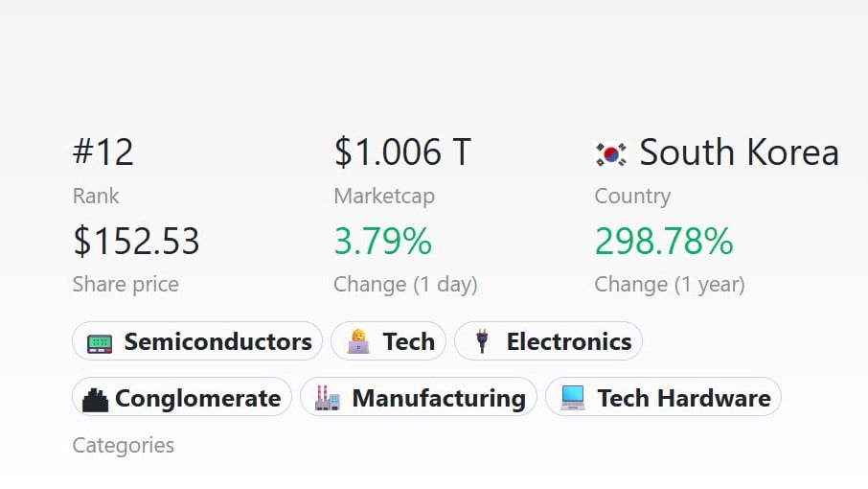This screenshot has width=868, height=489.
Task: Open the Manufacturing category tag
Action: click(438, 398)
